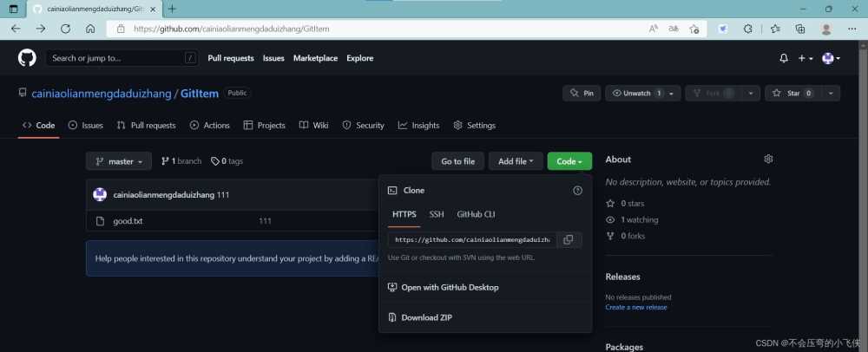The width and height of the screenshot is (868, 352).
Task: Pin this repository
Action: click(582, 94)
